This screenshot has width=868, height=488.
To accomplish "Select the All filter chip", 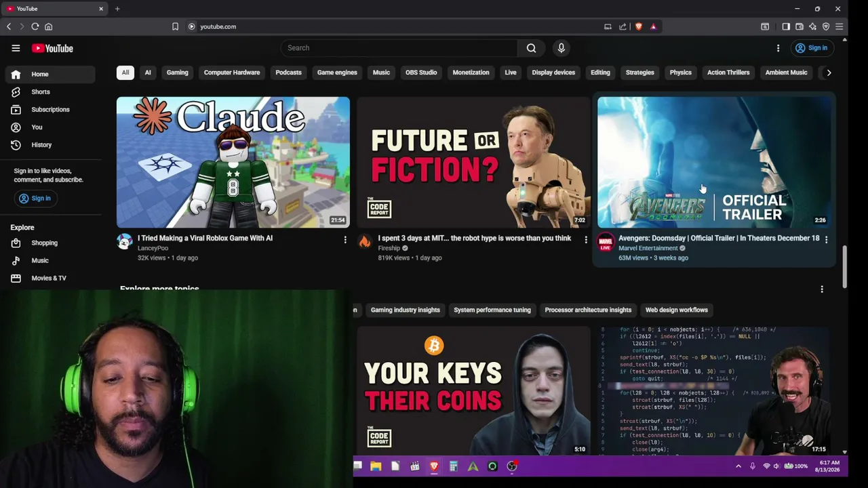I will [x=125, y=73].
